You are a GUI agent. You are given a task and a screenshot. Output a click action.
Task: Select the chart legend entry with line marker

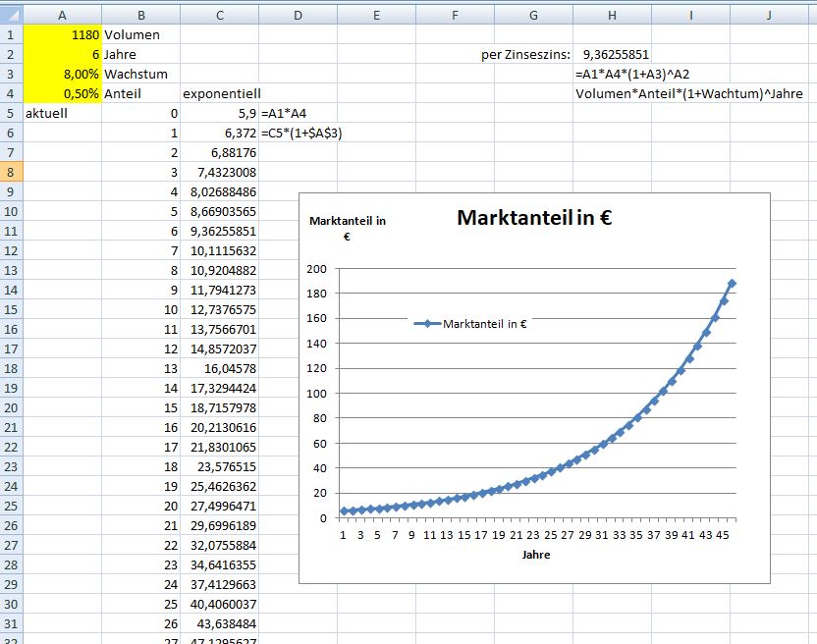[x=470, y=323]
